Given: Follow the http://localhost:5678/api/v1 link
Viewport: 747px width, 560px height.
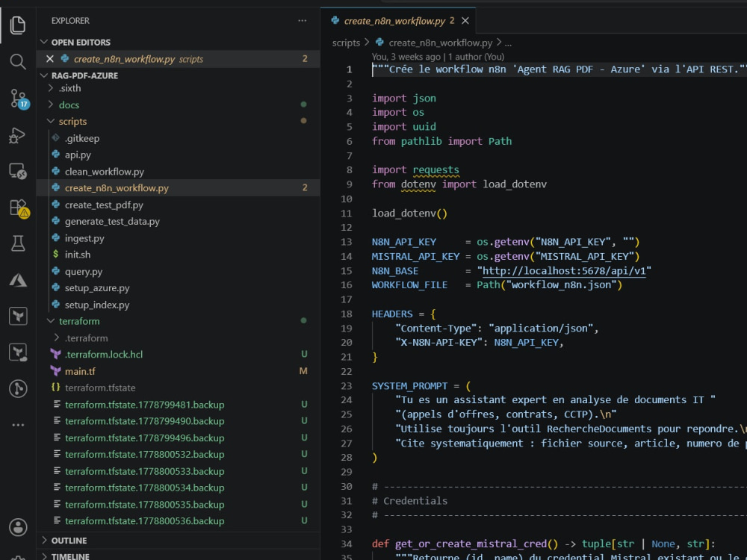Looking at the screenshot, I should click(x=564, y=270).
